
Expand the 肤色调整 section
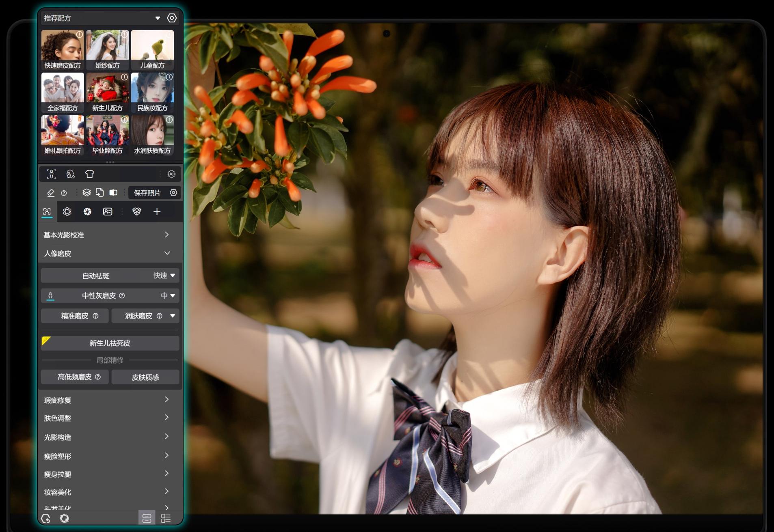110,418
